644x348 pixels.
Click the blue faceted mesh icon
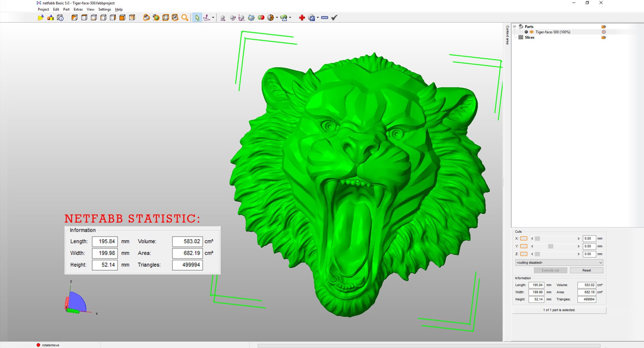coord(251,18)
